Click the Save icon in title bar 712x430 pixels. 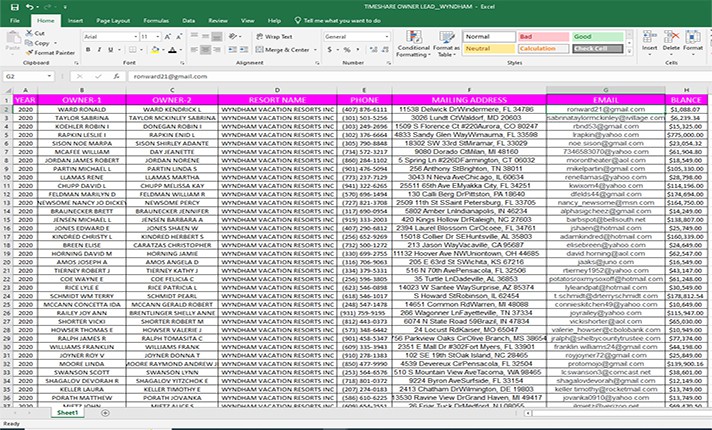click(x=15, y=7)
